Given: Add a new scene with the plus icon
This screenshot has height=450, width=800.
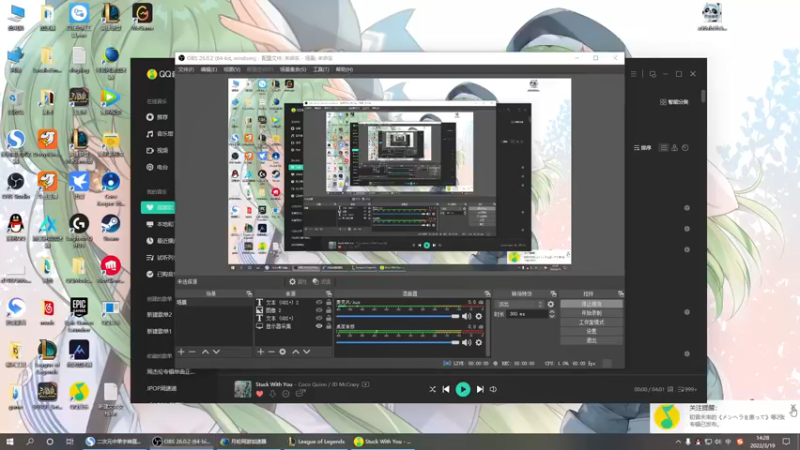Looking at the screenshot, I should point(181,352).
